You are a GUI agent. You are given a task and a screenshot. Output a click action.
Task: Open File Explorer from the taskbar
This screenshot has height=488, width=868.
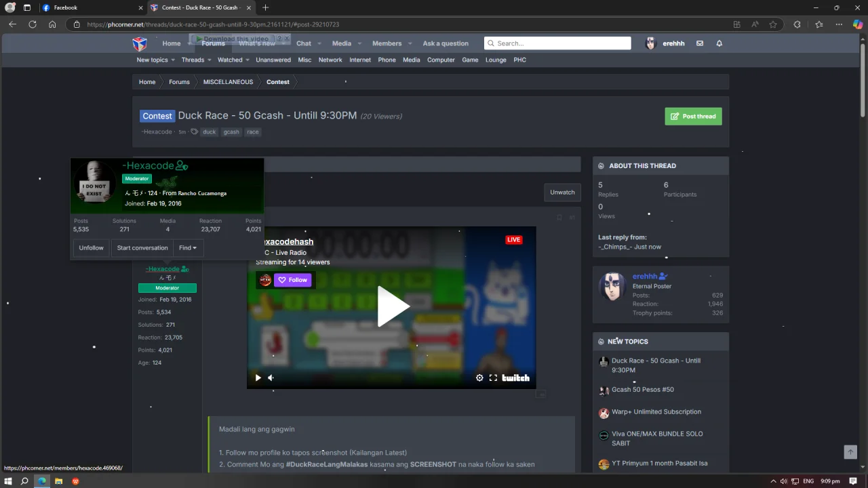pos(58,481)
